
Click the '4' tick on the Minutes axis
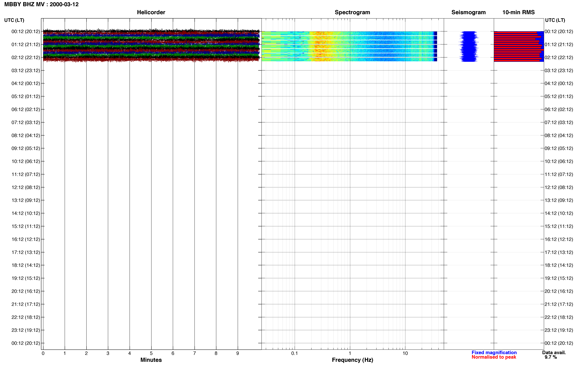130,353
